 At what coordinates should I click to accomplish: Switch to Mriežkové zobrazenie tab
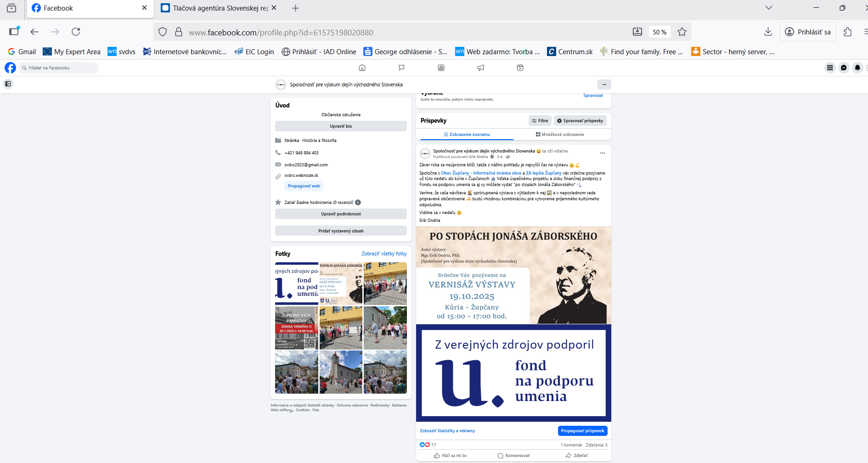[560, 135]
